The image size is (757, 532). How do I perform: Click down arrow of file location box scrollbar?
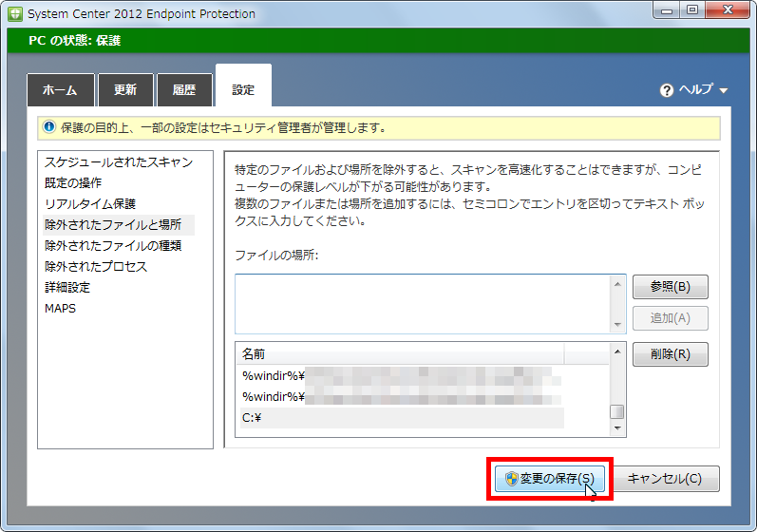617,325
